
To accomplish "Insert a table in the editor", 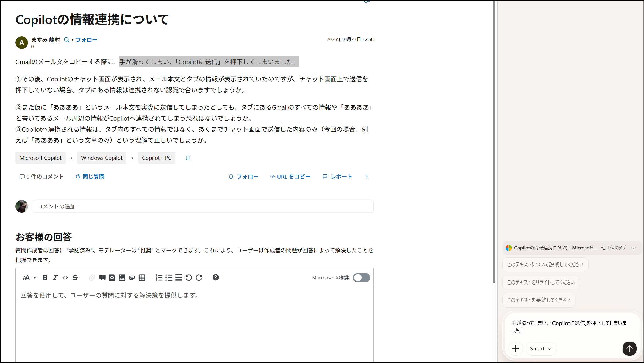I will (x=142, y=278).
